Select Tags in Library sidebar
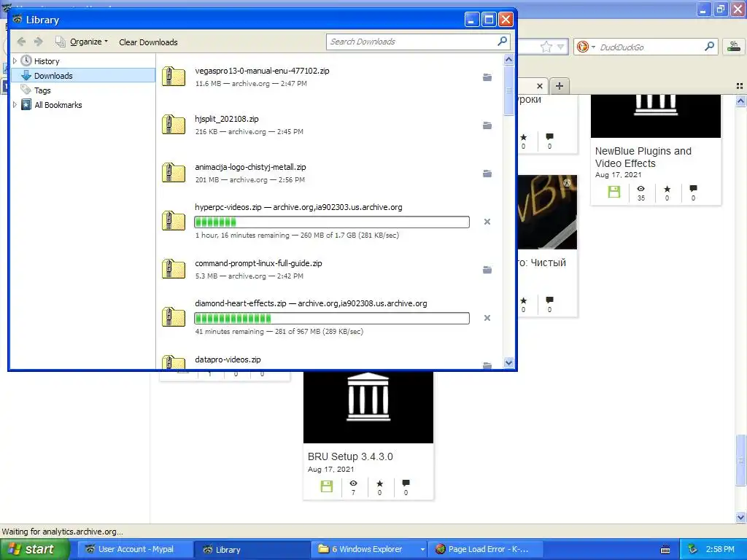 (x=83, y=90)
